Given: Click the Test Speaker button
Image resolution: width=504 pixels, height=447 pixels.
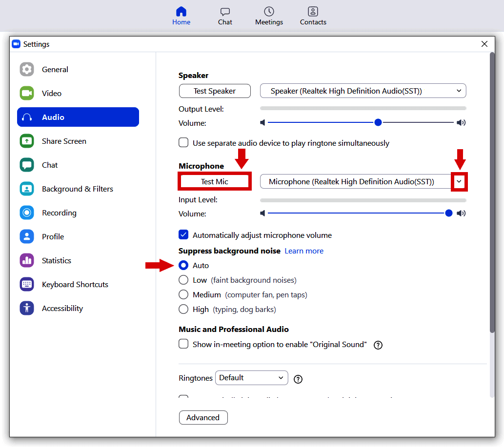Looking at the screenshot, I should coord(215,91).
